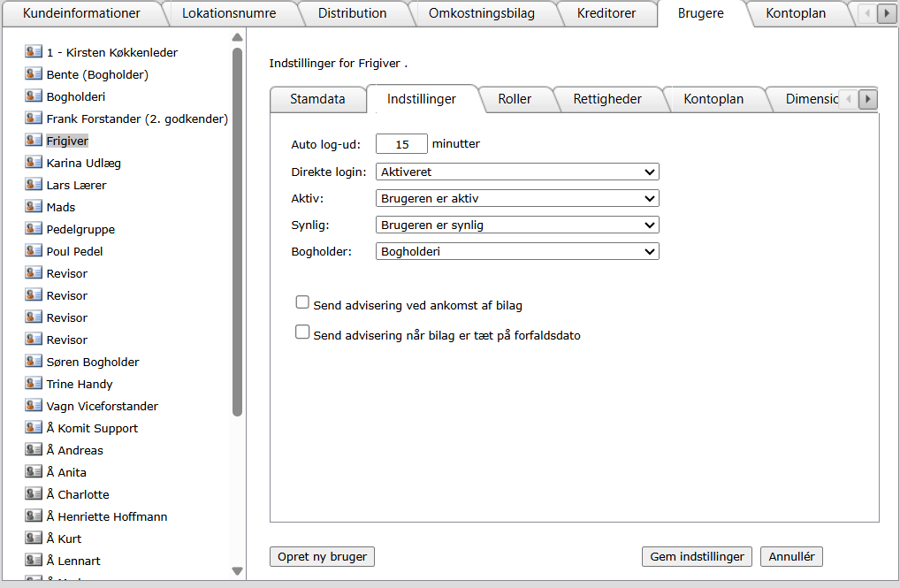The height and width of the screenshot is (588, 900).
Task: Show more user settings tabs with right arrow
Action: point(868,99)
